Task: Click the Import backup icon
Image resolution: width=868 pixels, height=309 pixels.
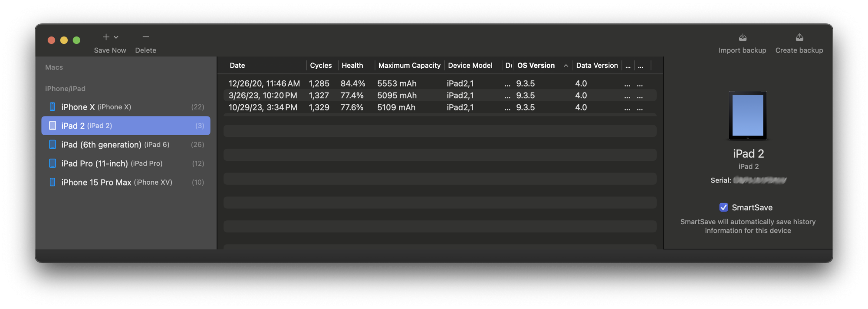Action: [x=743, y=37]
